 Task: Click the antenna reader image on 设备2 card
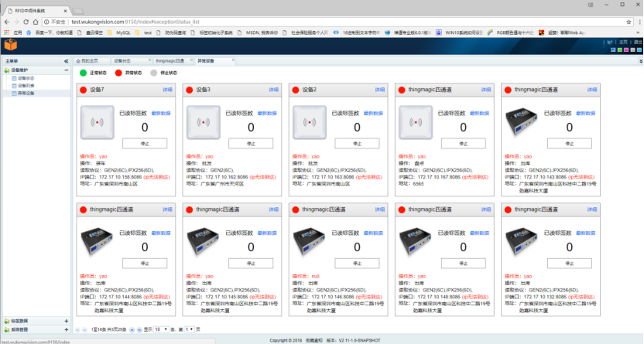310,123
